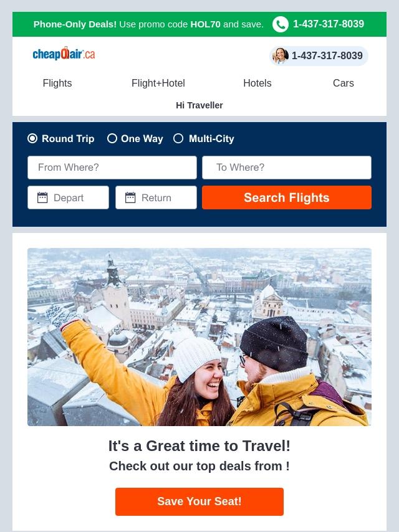The height and width of the screenshot is (532, 399).
Task: Click the agent avatar beside the phone number
Action: (281, 55)
